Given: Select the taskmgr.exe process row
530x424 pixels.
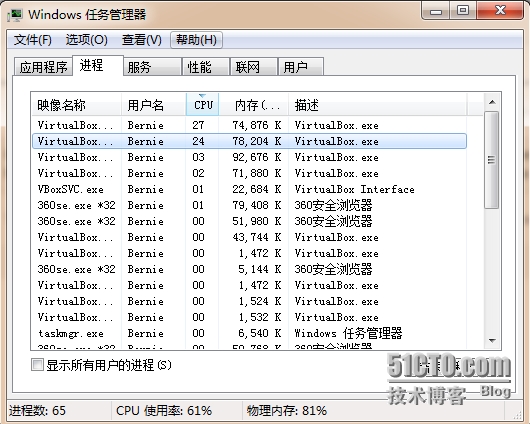Looking at the screenshot, I should (249, 333).
